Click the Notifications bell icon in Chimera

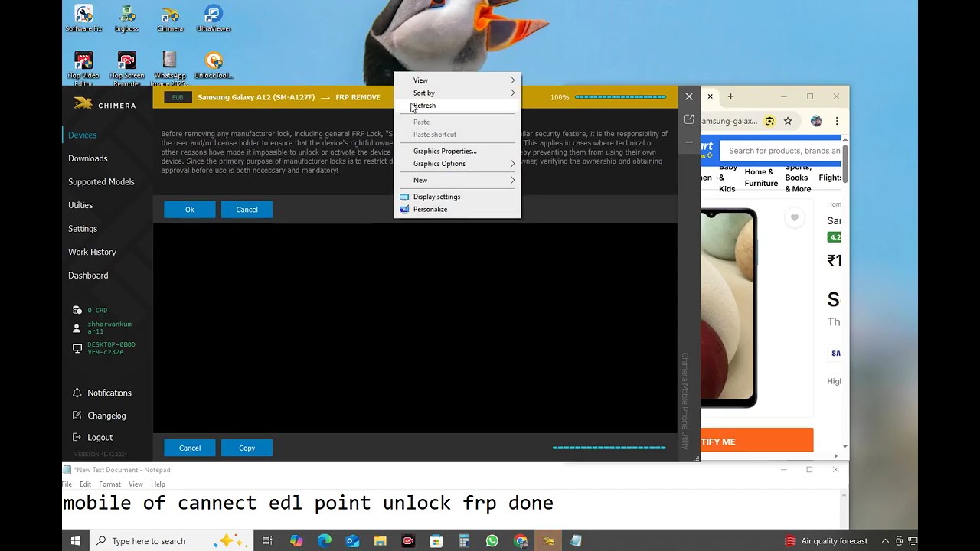point(77,393)
